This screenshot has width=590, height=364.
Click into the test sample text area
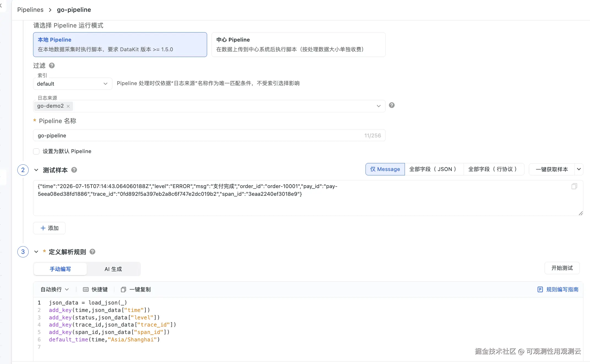(308, 198)
